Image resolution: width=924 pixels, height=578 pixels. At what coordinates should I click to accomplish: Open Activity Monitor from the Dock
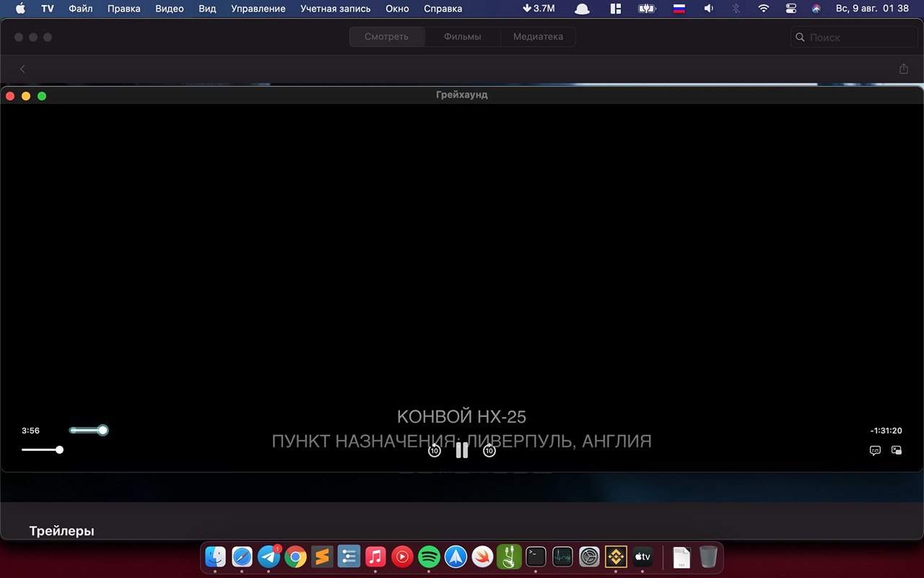(562, 556)
